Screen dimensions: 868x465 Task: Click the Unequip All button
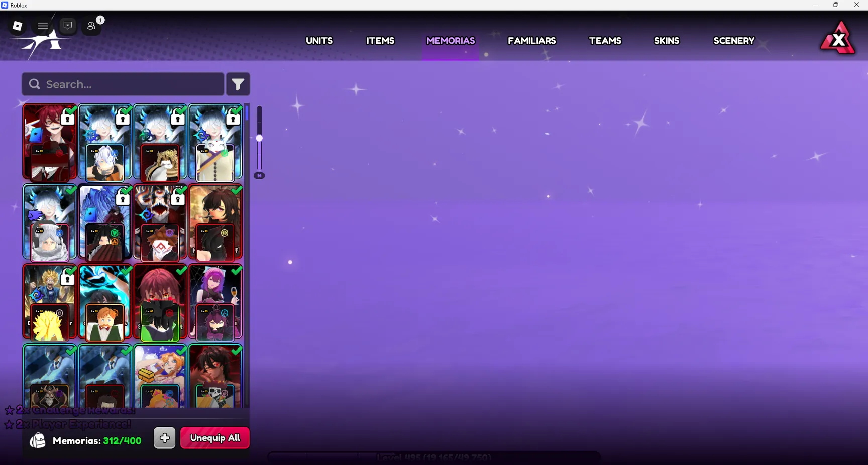[215, 438]
